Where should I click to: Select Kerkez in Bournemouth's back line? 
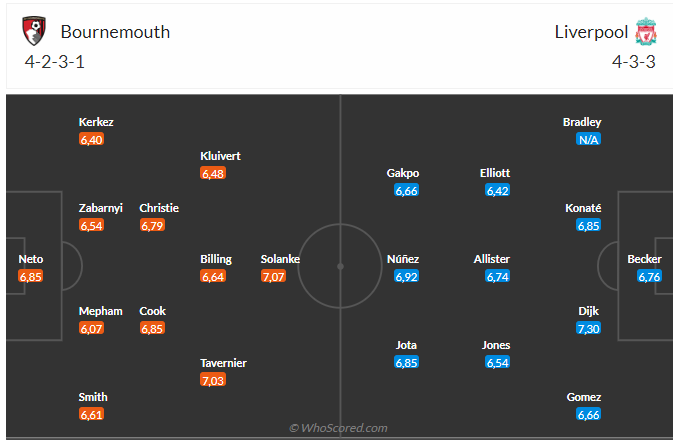[96, 122]
